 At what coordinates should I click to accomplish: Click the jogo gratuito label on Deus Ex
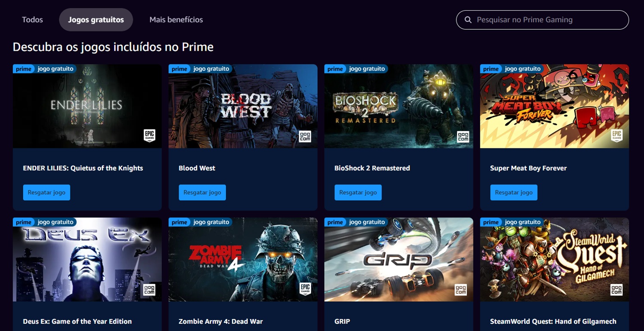click(x=55, y=222)
